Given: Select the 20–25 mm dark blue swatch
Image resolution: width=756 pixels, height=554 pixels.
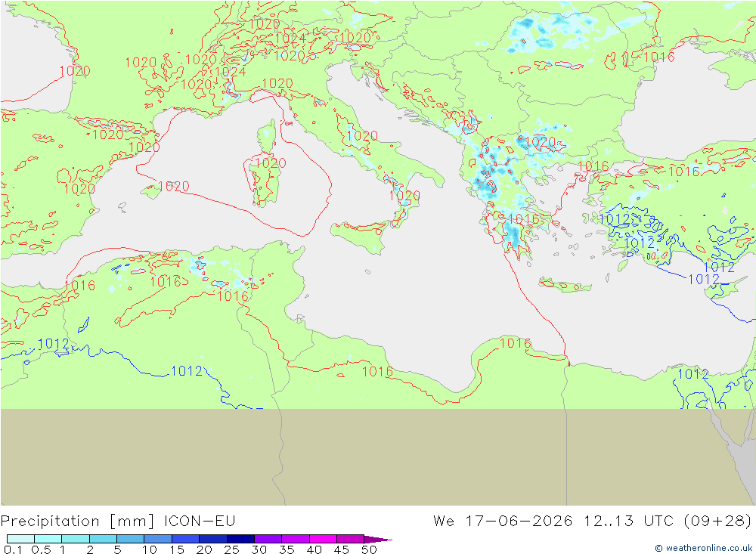Looking at the screenshot, I should 212,539.
